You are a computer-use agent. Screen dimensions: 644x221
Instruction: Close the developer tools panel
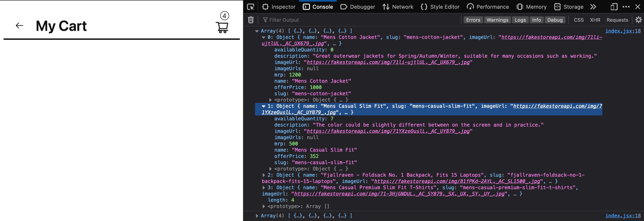coord(638,7)
